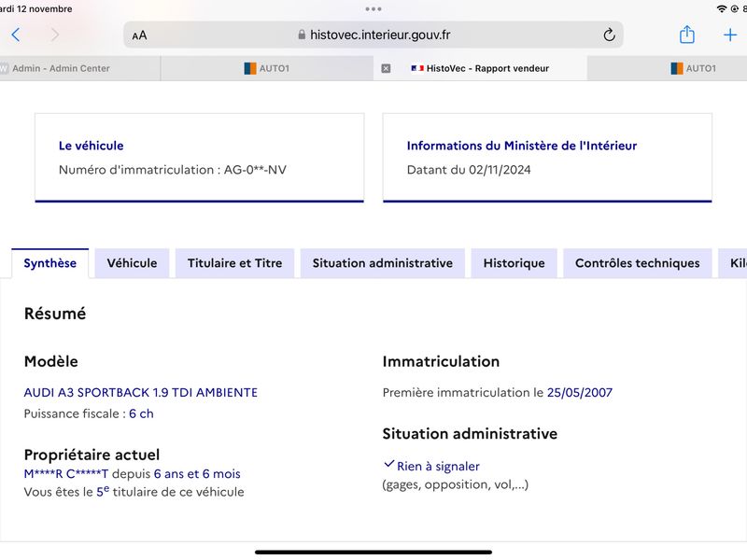Screen dimensions: 747x560
Task: Open the Contrôles techniques tab
Action: [638, 263]
